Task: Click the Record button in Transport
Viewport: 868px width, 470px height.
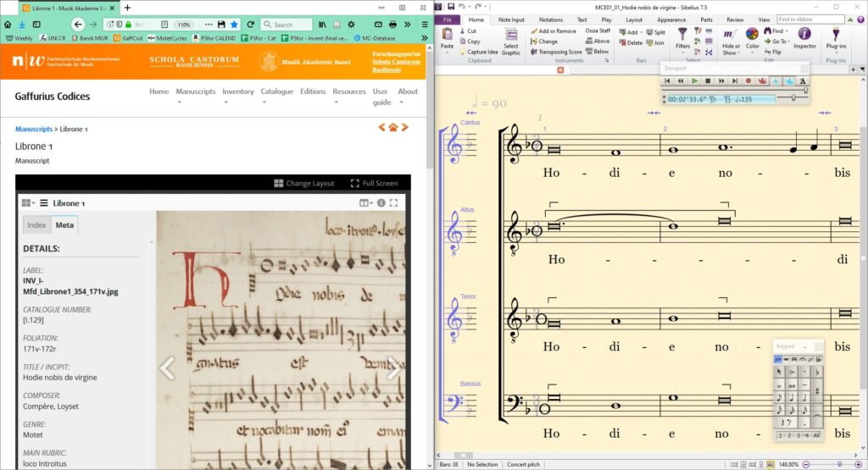Action: 748,81
